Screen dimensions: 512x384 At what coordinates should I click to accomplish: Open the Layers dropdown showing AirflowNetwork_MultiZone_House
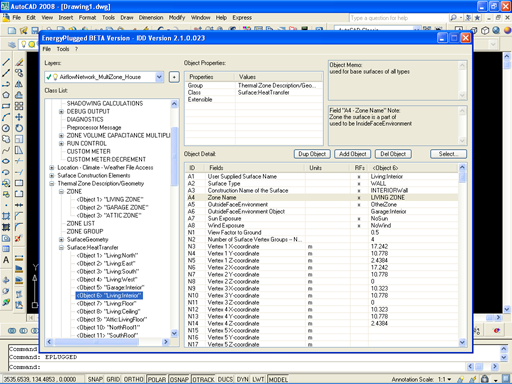click(159, 77)
